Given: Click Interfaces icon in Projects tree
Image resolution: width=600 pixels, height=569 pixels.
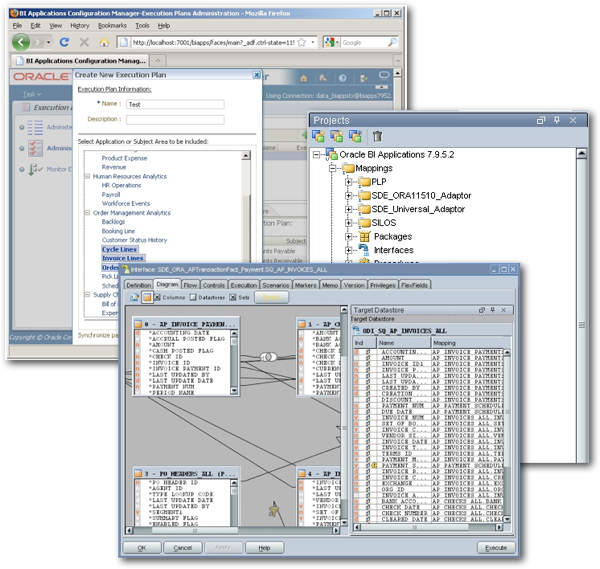Looking at the screenshot, I should (364, 250).
